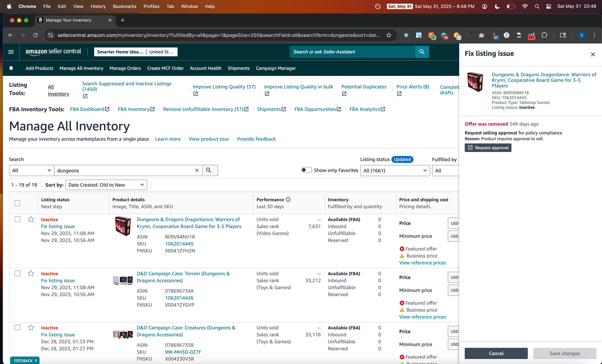The width and height of the screenshot is (602, 364).
Task: Open the Manage Orders nav tab
Action: [x=125, y=68]
